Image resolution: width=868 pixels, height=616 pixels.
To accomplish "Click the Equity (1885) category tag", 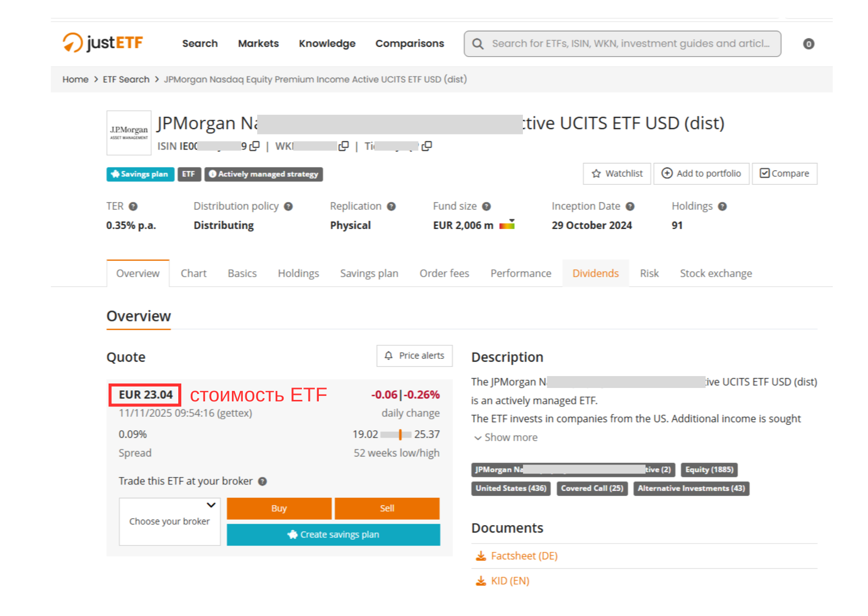I will (x=709, y=469).
